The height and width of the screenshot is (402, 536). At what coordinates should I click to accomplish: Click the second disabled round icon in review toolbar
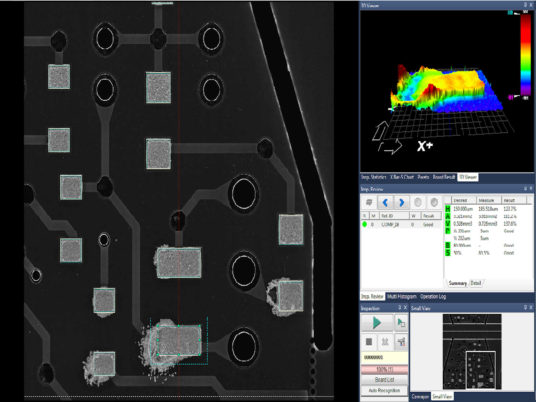click(434, 202)
